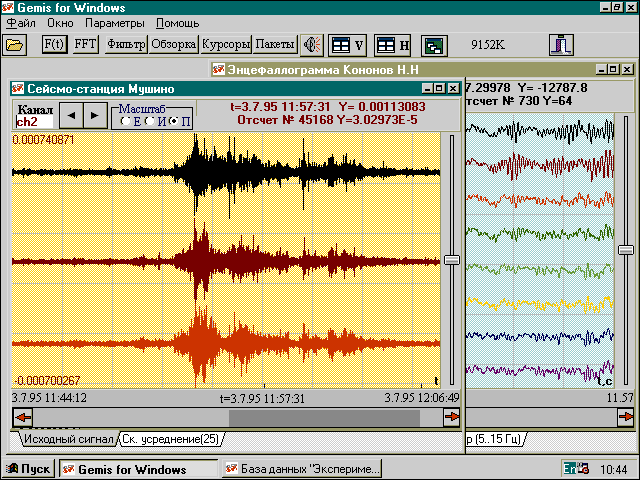Open the Параметры menu
Viewport: 640px width, 480px height.
pyautogui.click(x=113, y=22)
